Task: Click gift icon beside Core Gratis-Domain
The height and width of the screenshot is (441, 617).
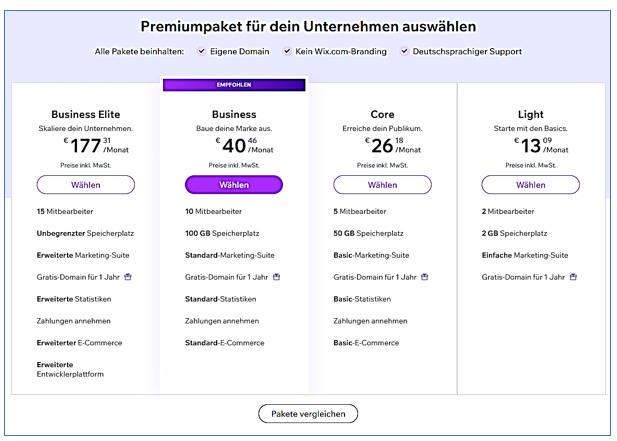Action: (424, 277)
